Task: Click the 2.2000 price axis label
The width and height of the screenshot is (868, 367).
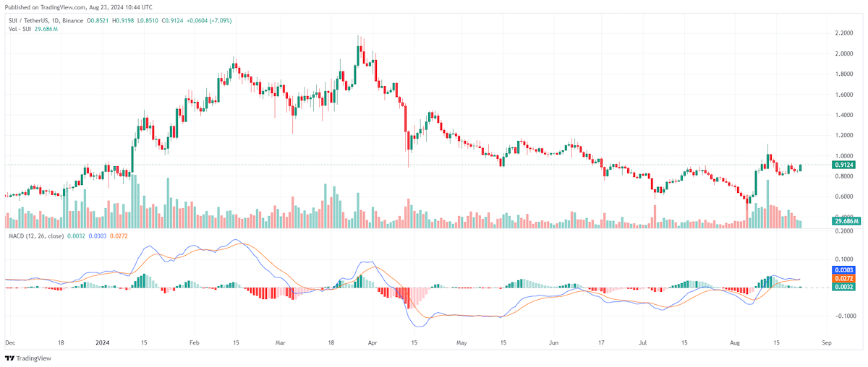Action: point(843,33)
